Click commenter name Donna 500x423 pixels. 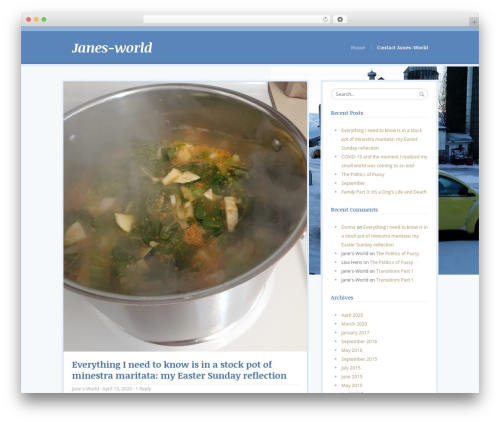[x=348, y=227]
